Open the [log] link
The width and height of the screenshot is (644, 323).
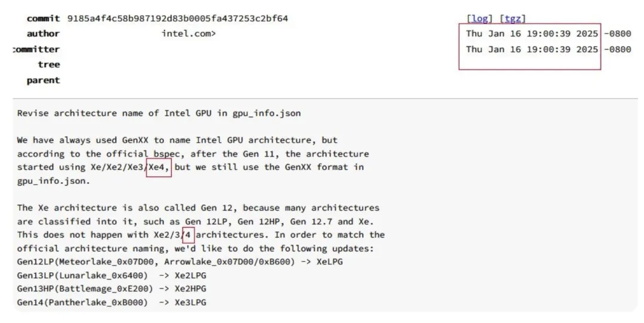(x=480, y=19)
